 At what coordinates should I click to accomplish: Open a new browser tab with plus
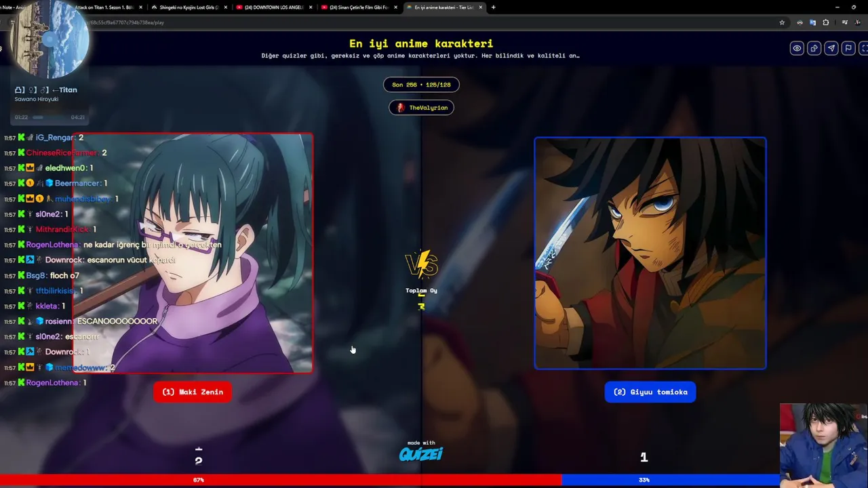[493, 7]
